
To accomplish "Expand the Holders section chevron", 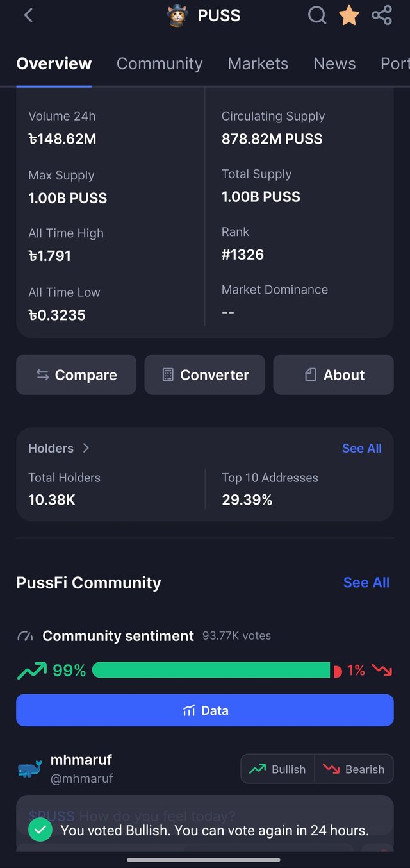I will [86, 448].
